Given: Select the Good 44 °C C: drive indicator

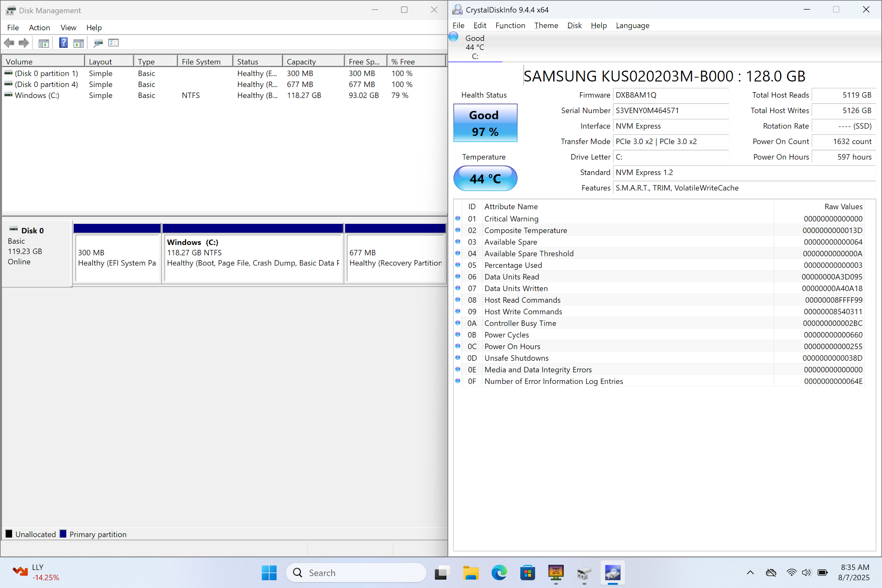Looking at the screenshot, I should [x=475, y=47].
